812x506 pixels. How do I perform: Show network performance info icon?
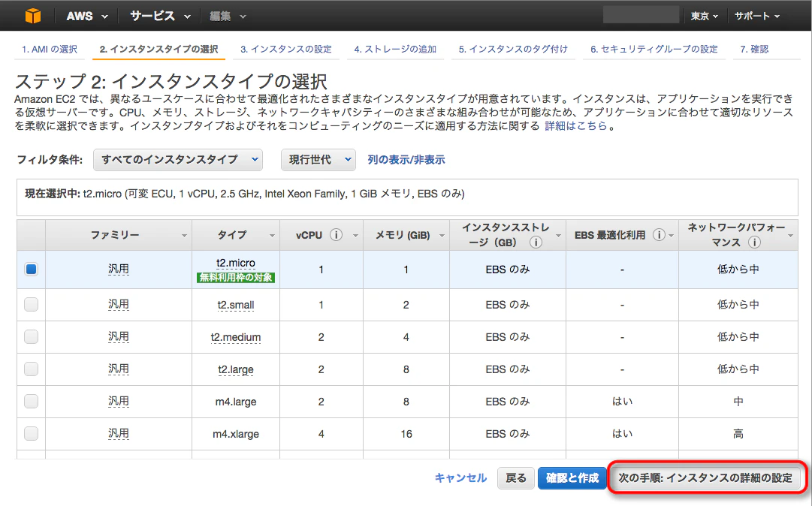pyautogui.click(x=754, y=242)
